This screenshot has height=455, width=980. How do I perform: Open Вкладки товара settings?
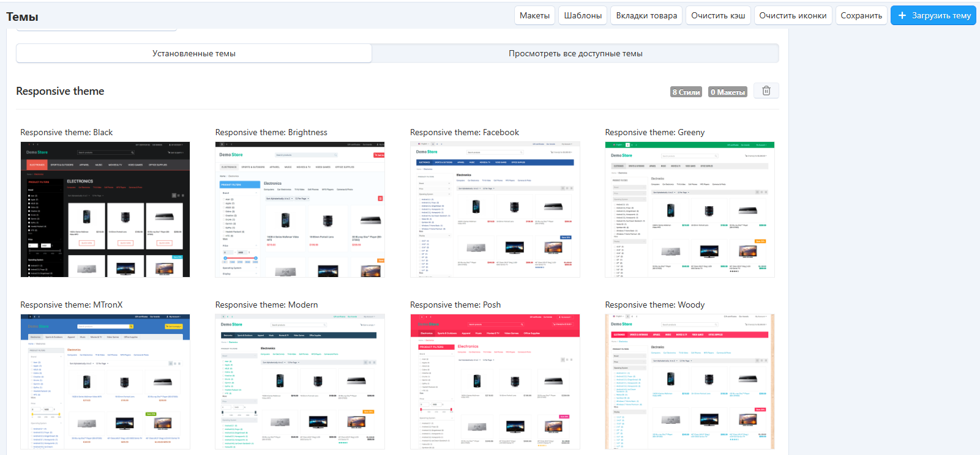pyautogui.click(x=646, y=16)
